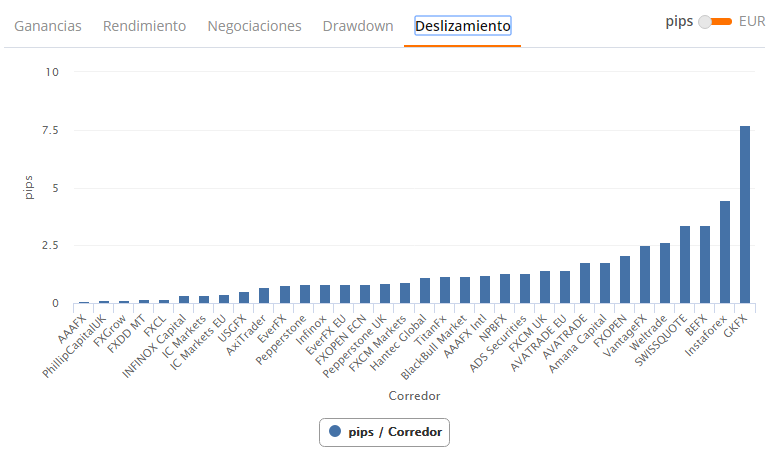Click the BEFX bar in the chart
This screenshot has height=457, width=766.
[705, 264]
